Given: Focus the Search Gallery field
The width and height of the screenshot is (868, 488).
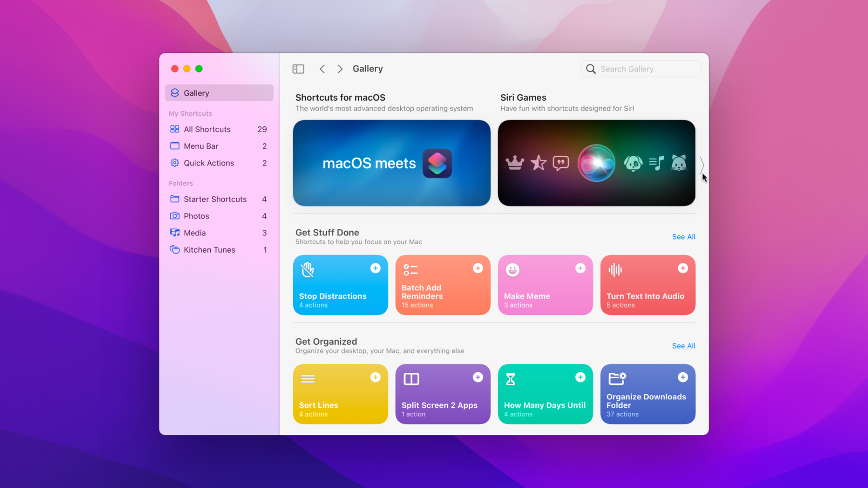Looking at the screenshot, I should click(641, 69).
